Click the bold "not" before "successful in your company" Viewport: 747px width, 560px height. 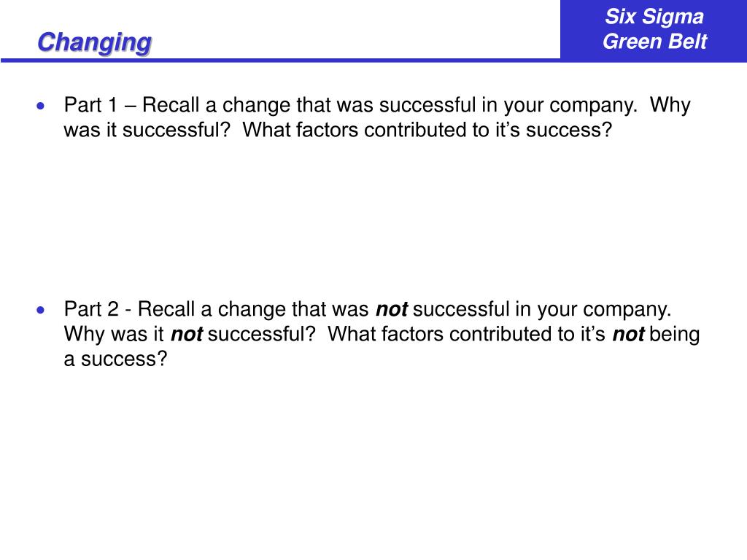392,309
